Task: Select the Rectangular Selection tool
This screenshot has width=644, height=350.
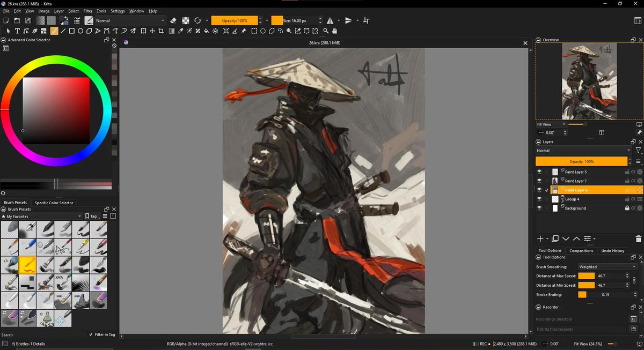Action: 253,31
